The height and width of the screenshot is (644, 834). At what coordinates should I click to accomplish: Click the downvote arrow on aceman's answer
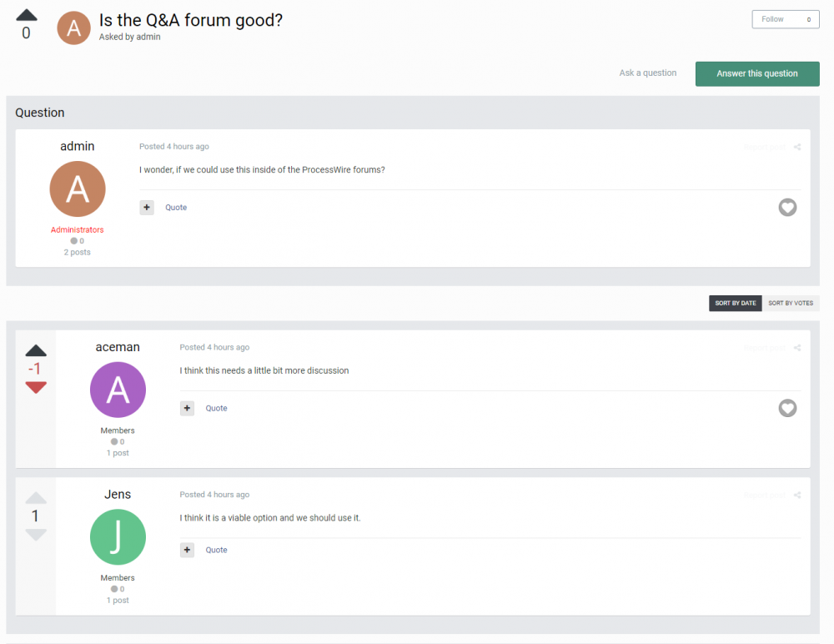[x=36, y=387]
